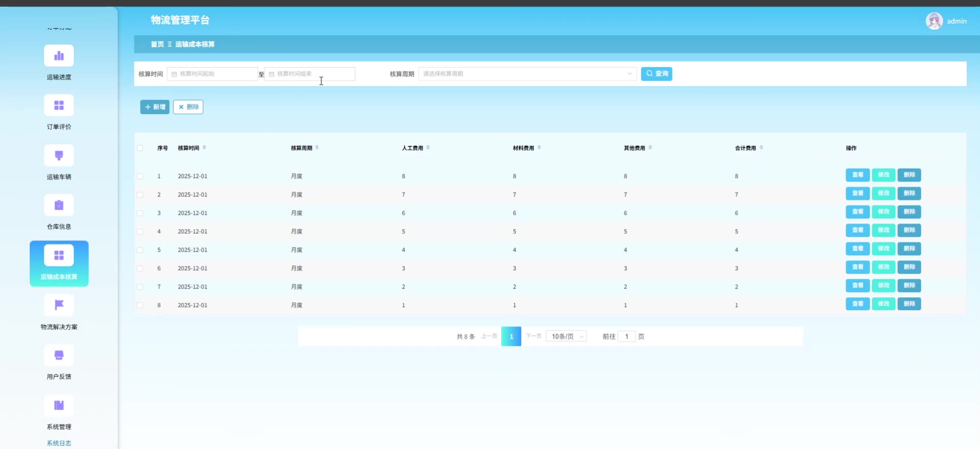The height and width of the screenshot is (449, 980).
Task: Open the 运输进度 bar chart icon
Action: [x=59, y=56]
